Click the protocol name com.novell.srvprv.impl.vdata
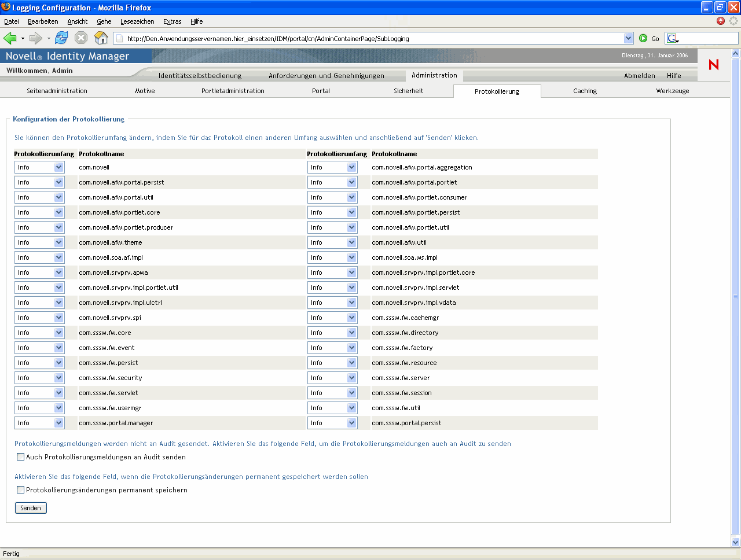Image resolution: width=741 pixels, height=560 pixels. tap(414, 303)
